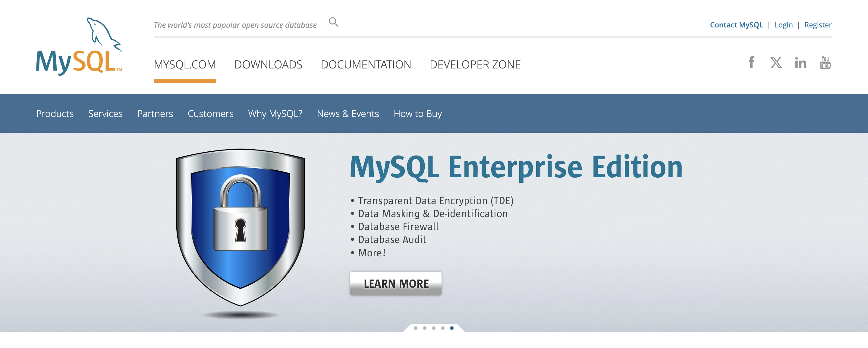The image size is (868, 348).
Task: Select the MYSQL.COM tab
Action: [185, 65]
